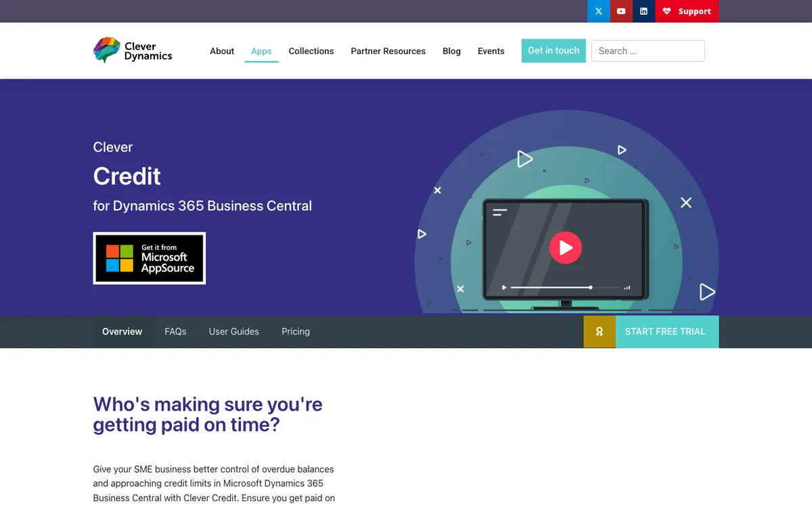
Task: Click the Get it from Microsoft AppSource badge
Action: (150, 258)
